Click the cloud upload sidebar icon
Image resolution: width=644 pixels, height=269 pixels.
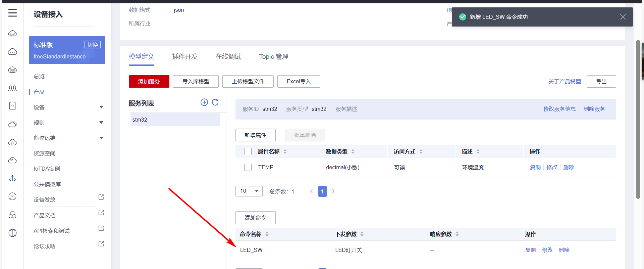12,142
